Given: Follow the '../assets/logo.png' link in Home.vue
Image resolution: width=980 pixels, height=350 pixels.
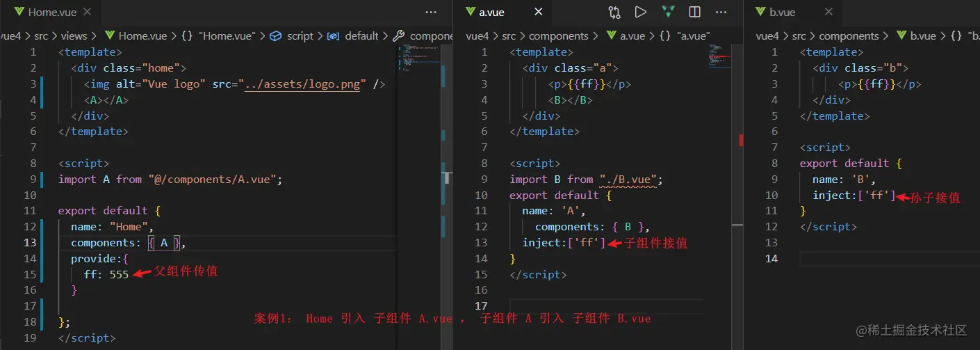Looking at the screenshot, I should tap(303, 84).
